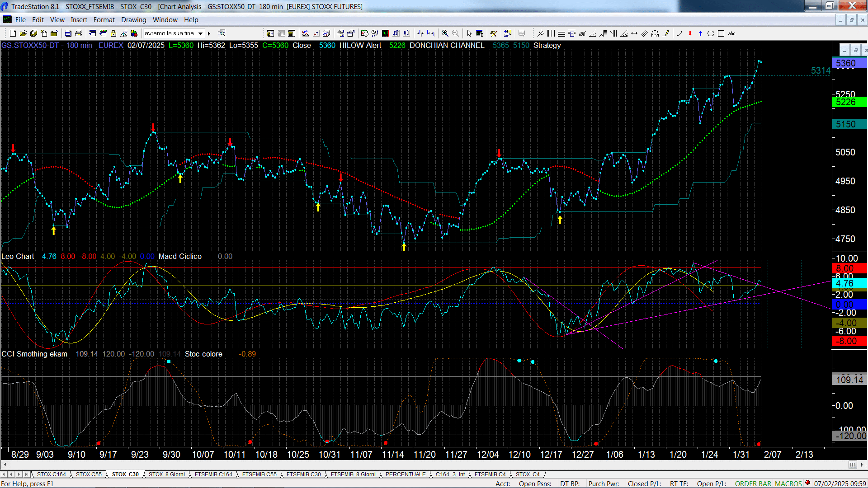Select the horizontal lines drawing tool
The image size is (868, 488).
click(x=561, y=33)
